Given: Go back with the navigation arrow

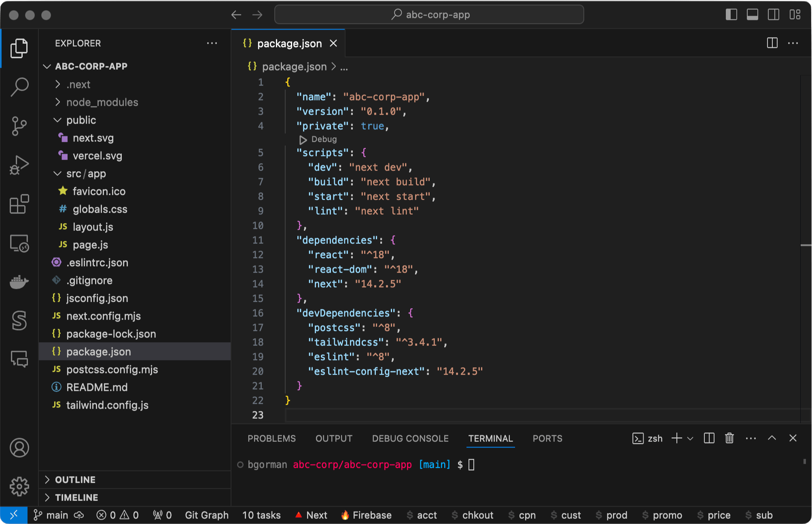Looking at the screenshot, I should tap(236, 15).
